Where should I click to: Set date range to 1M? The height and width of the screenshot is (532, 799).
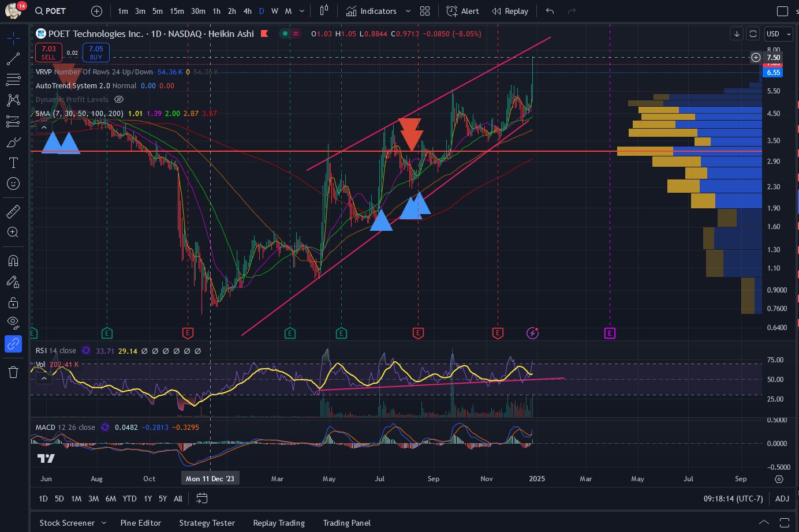[x=76, y=499]
